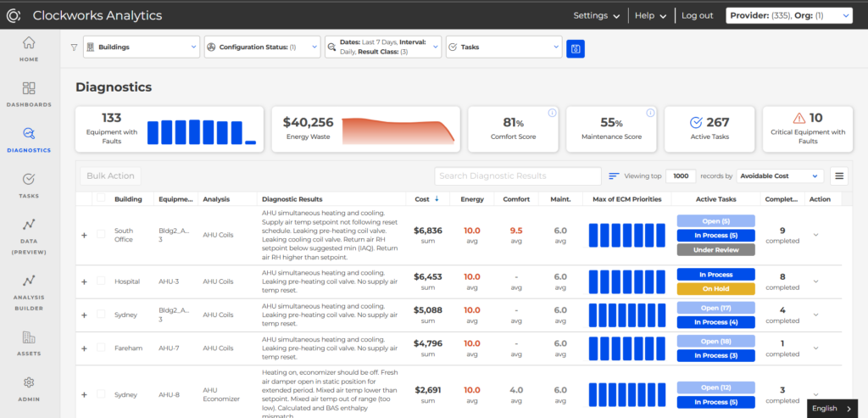Image resolution: width=868 pixels, height=418 pixels.
Task: Open the Analysis Builder sidebar icon
Action: click(29, 280)
